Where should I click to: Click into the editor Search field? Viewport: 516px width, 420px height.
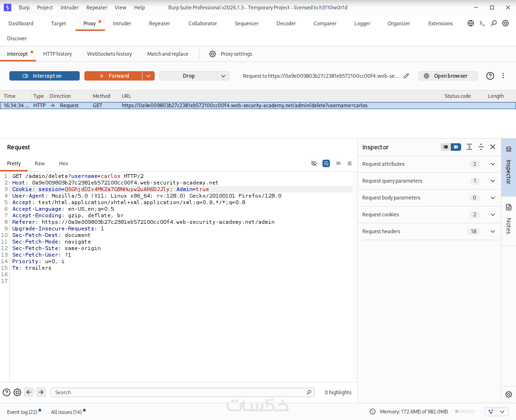tap(182, 392)
